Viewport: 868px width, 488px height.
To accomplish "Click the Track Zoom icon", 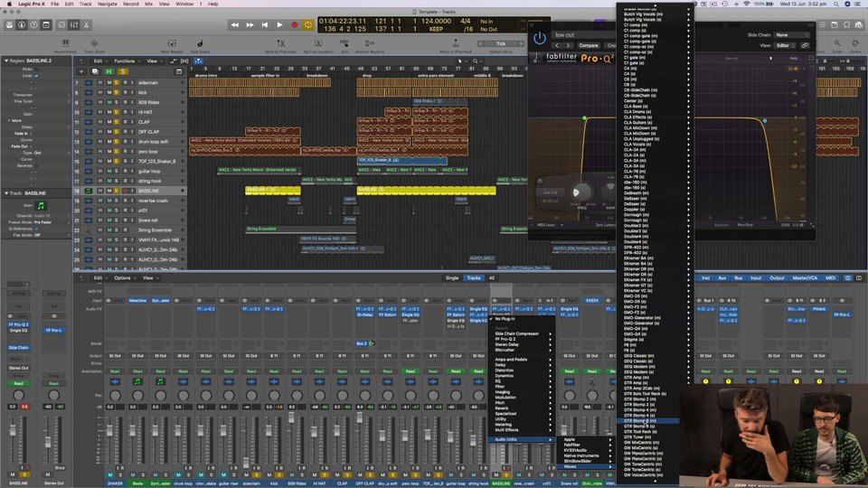I will click(x=94, y=43).
